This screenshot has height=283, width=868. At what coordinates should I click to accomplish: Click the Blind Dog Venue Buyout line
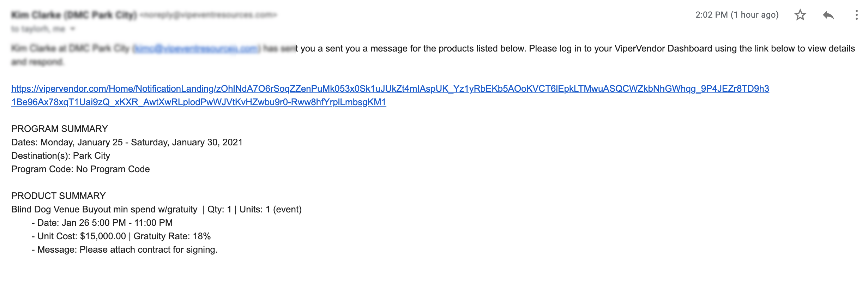tap(157, 209)
